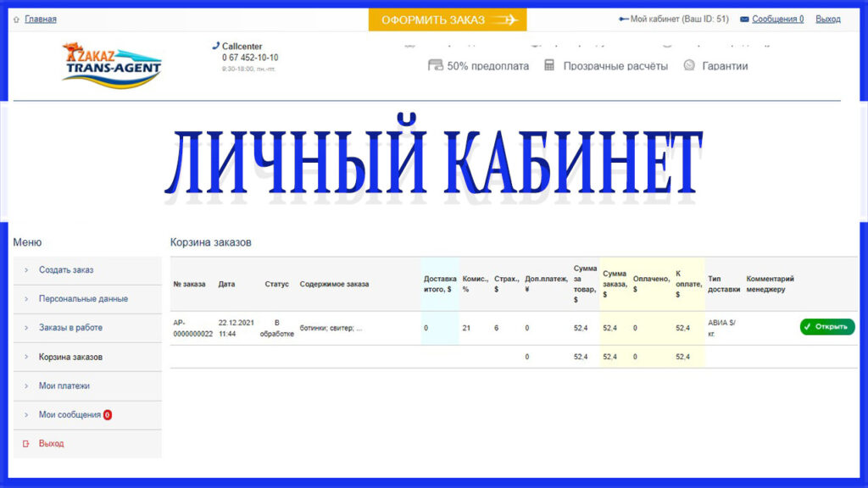Select Корзина заказов in the side menu
This screenshot has width=868, height=488.
pyautogui.click(x=70, y=357)
